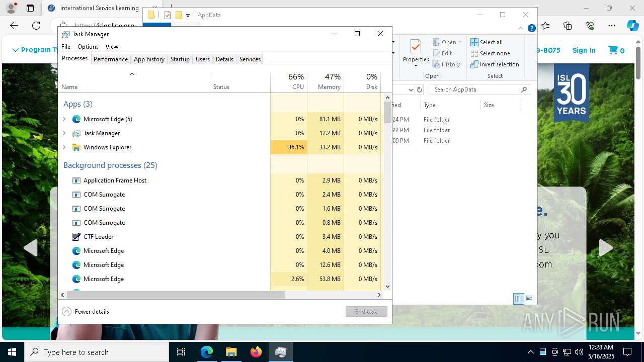Show previous carousel slide on website

[x=31, y=247]
